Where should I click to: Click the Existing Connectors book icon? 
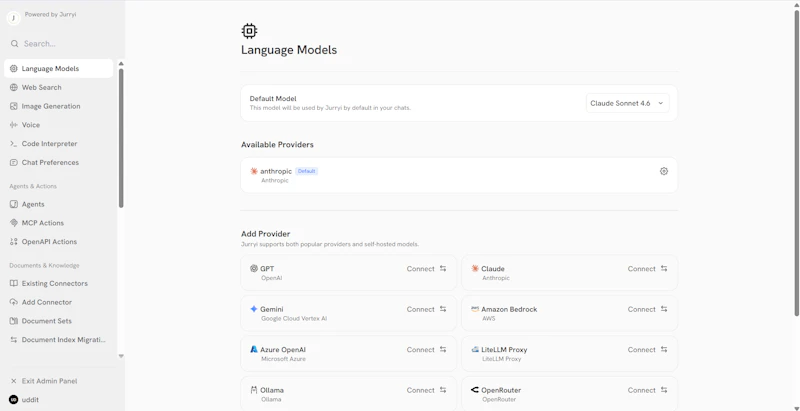coord(14,284)
